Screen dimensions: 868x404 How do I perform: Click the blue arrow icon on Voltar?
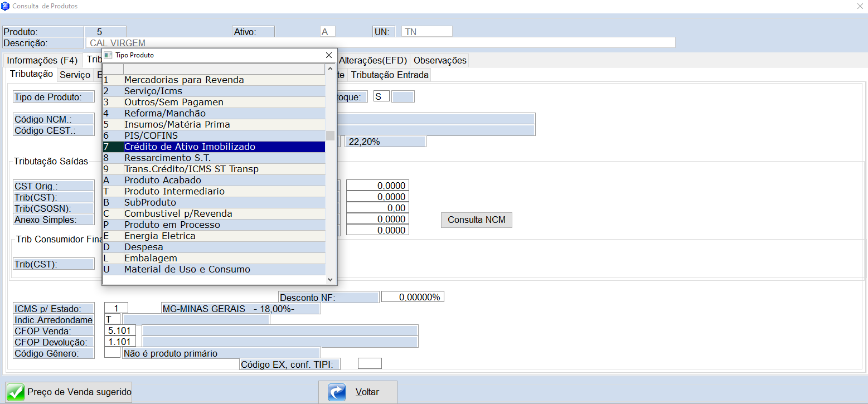[337, 392]
